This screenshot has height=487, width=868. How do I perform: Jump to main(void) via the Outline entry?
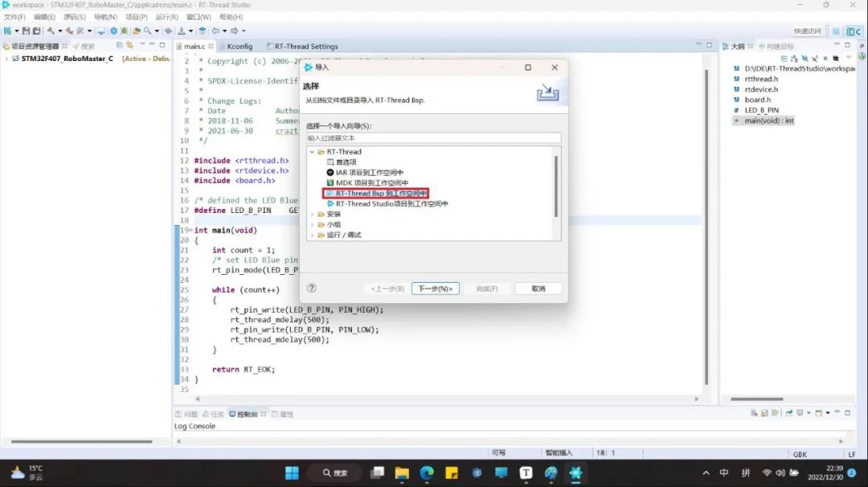point(768,120)
